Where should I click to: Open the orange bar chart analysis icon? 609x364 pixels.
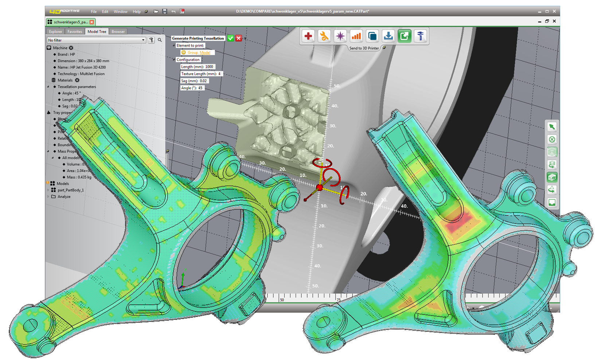356,36
